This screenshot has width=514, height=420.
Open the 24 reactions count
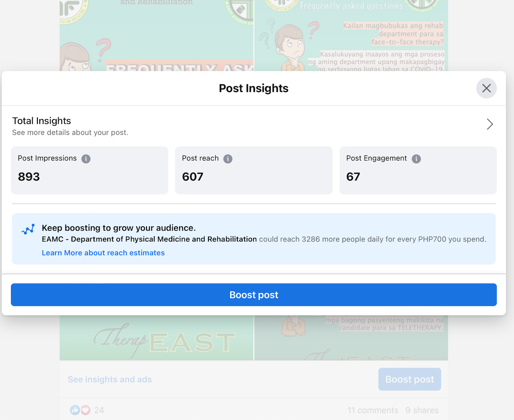click(x=99, y=410)
